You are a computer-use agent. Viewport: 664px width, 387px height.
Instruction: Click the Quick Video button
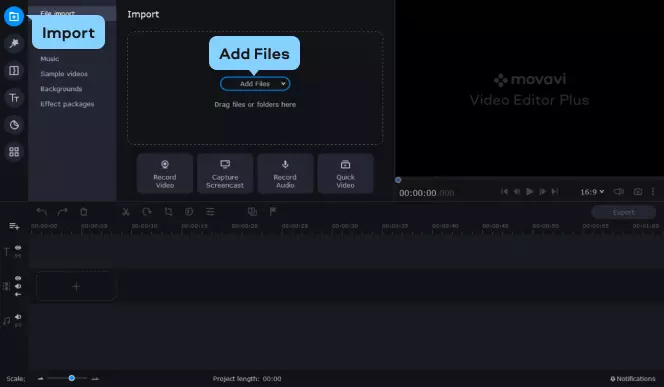[345, 174]
